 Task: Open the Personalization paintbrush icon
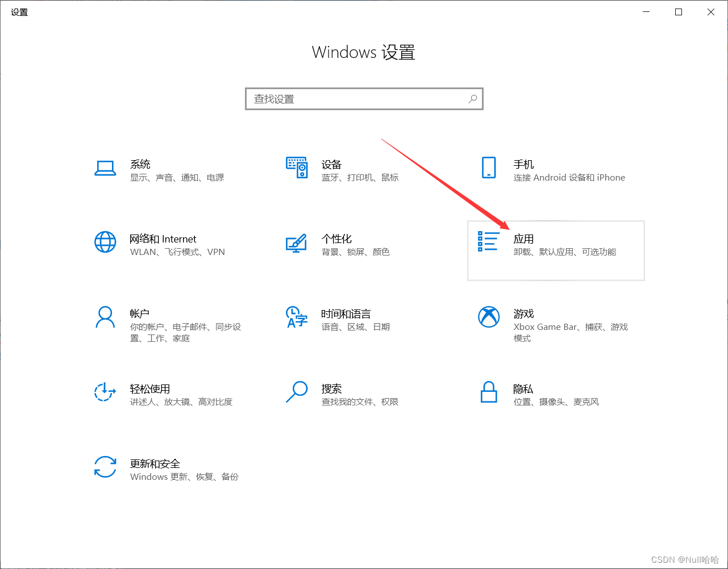[x=296, y=242]
